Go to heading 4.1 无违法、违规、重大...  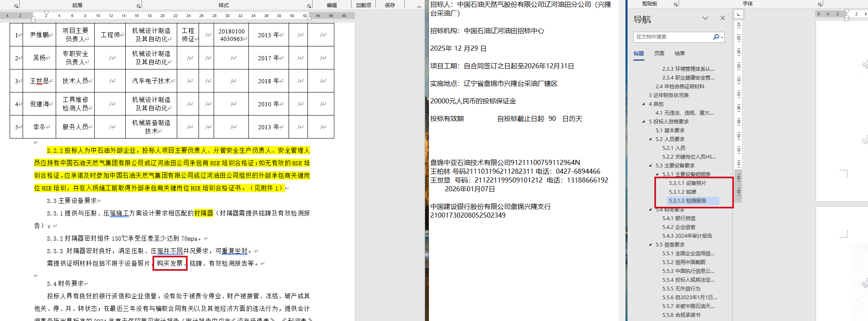coord(685,113)
